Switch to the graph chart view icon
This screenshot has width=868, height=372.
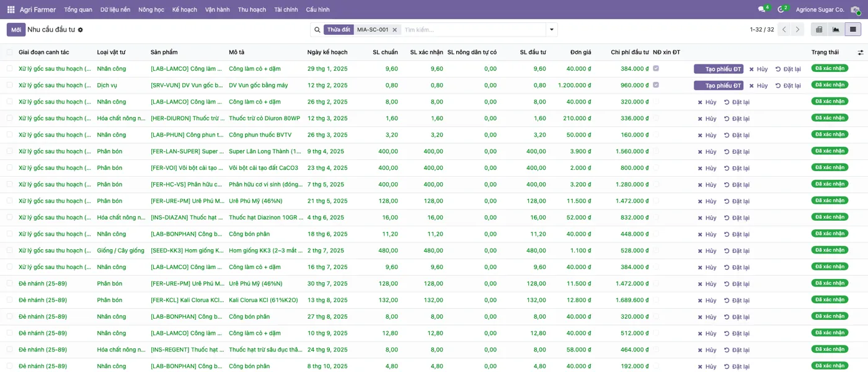pos(836,29)
